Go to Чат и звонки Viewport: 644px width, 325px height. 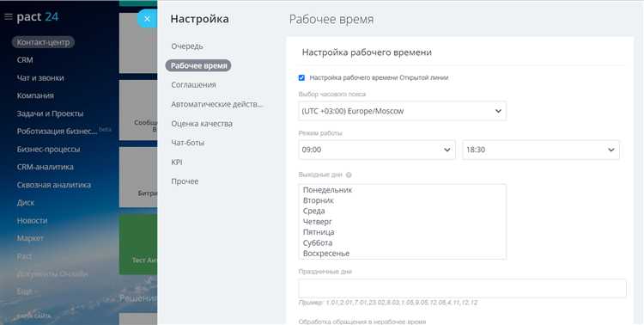click(40, 77)
